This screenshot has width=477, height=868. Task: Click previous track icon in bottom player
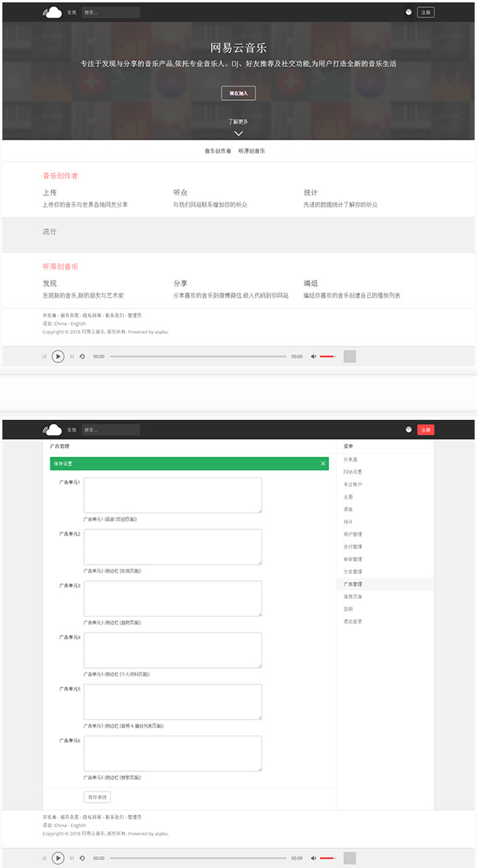click(x=44, y=858)
